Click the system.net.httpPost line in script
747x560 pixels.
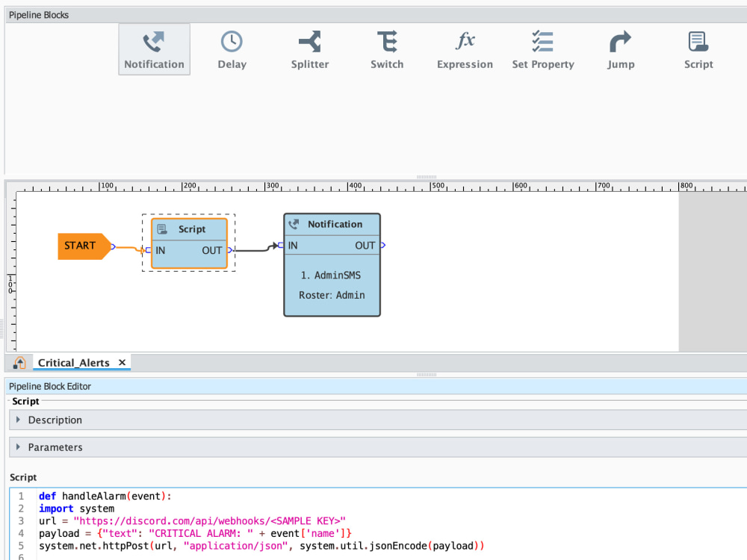tap(261, 546)
